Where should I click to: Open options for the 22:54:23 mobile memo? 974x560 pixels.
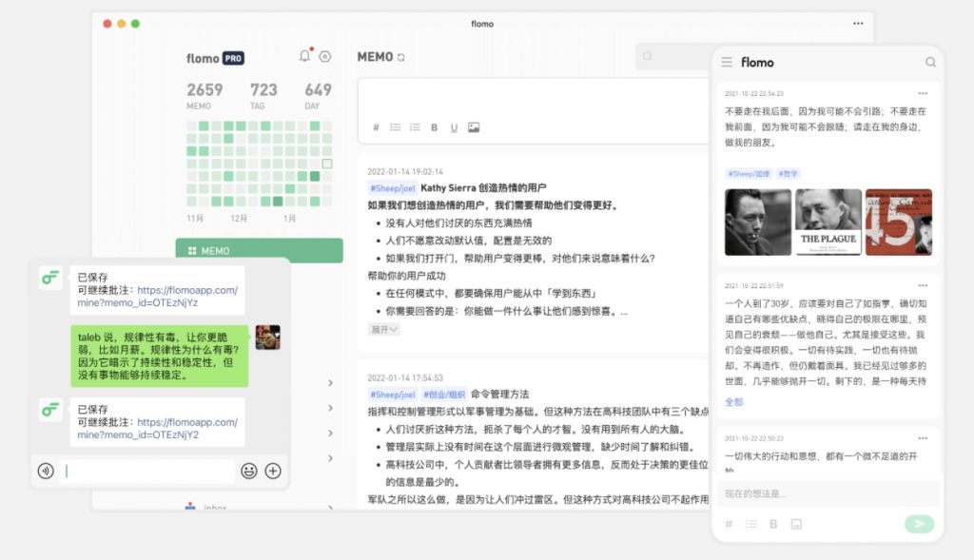(x=923, y=93)
